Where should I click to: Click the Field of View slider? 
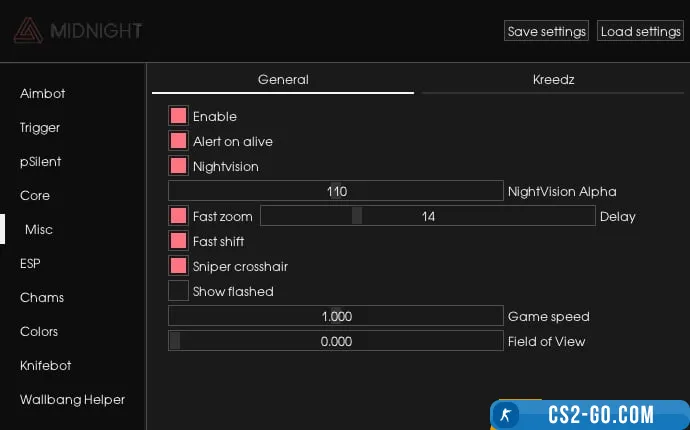click(335, 341)
